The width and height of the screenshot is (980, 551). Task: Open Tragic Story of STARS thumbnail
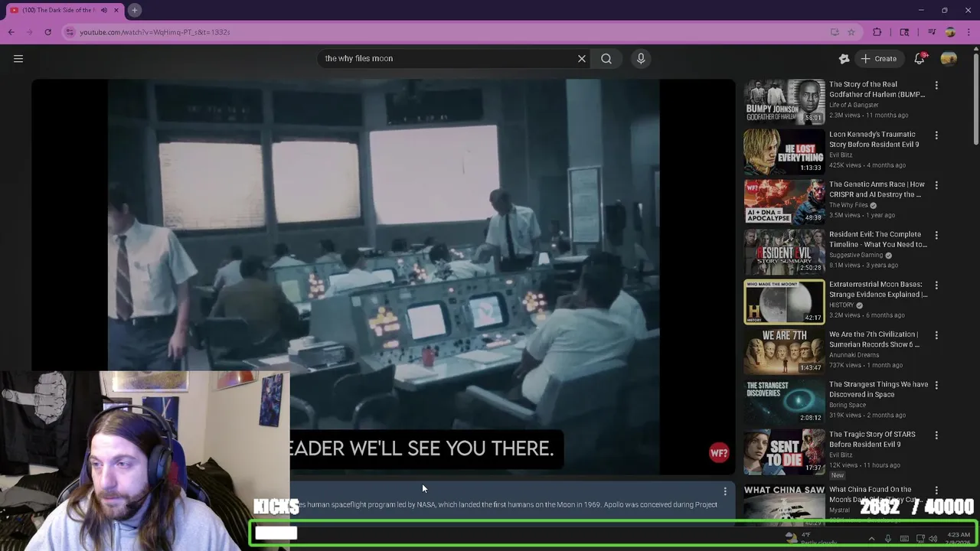coord(784,452)
